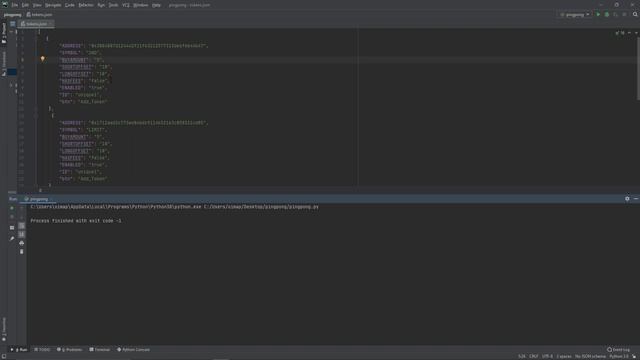Click the '2 spaces' indent setting in status bar

(564, 356)
